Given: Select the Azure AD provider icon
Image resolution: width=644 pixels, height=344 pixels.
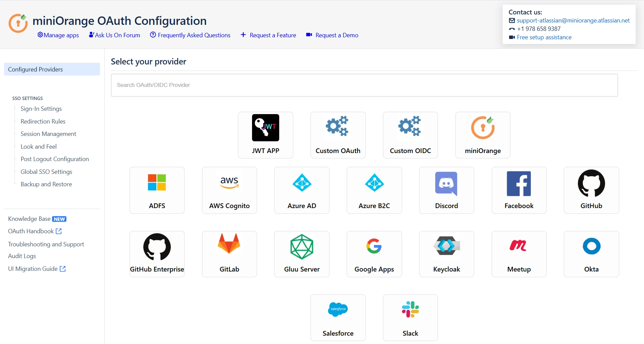Looking at the screenshot, I should pos(302,183).
